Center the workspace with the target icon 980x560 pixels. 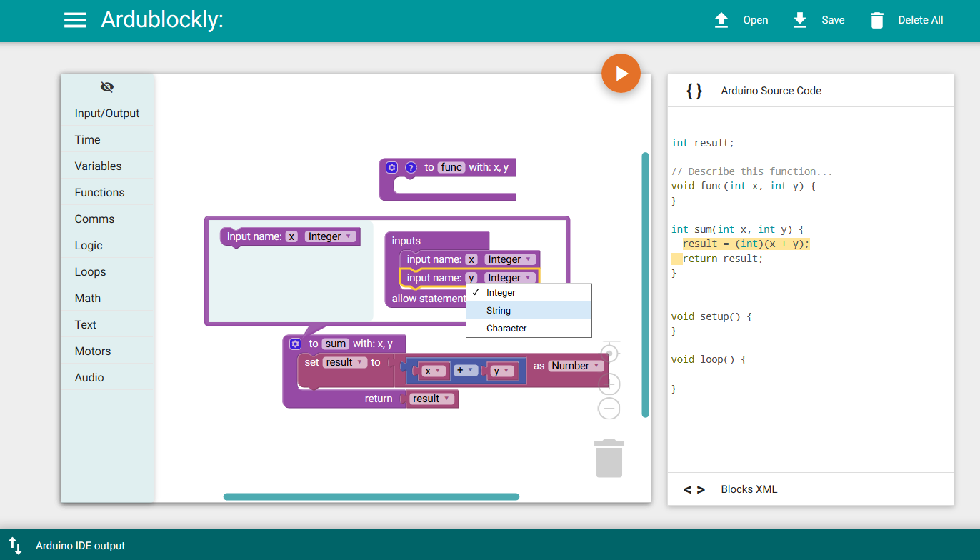pyautogui.click(x=609, y=353)
